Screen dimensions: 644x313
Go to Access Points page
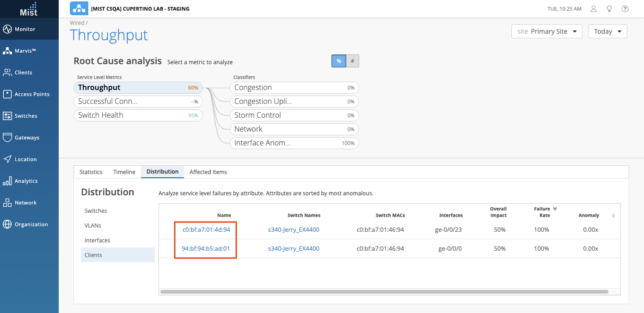(x=31, y=94)
